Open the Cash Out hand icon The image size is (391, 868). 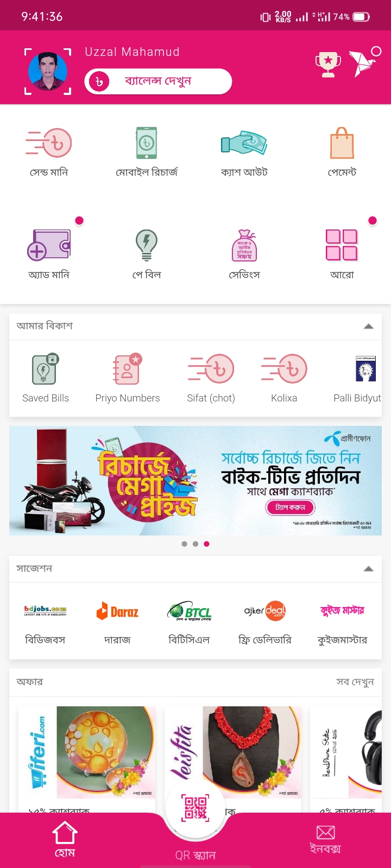pyautogui.click(x=244, y=143)
